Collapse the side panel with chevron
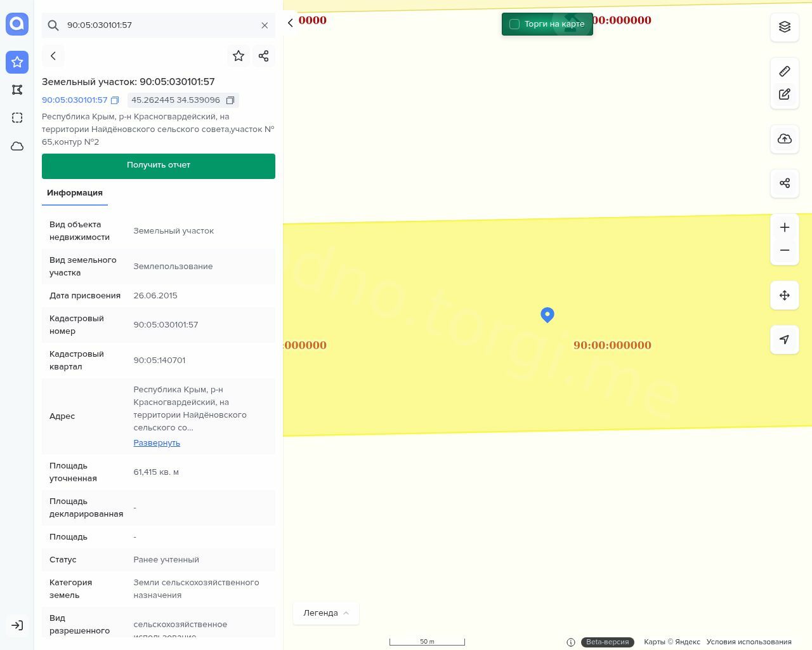812x650 pixels. (291, 23)
